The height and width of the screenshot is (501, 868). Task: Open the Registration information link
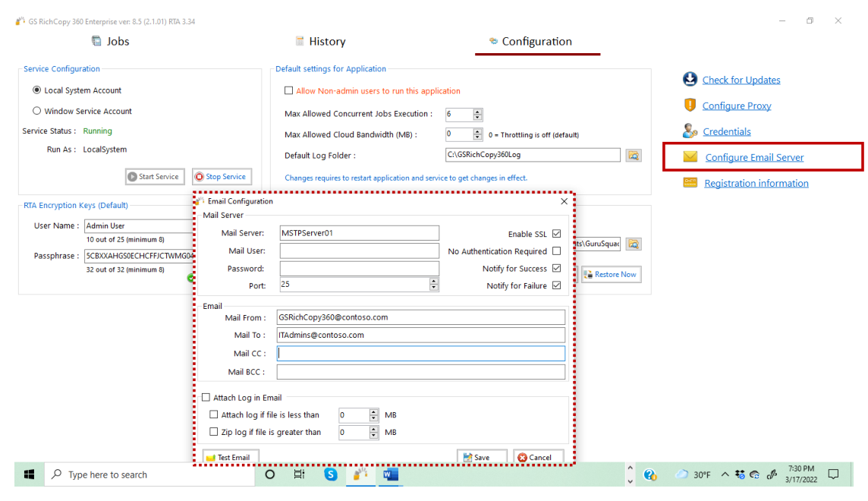pyautogui.click(x=756, y=183)
